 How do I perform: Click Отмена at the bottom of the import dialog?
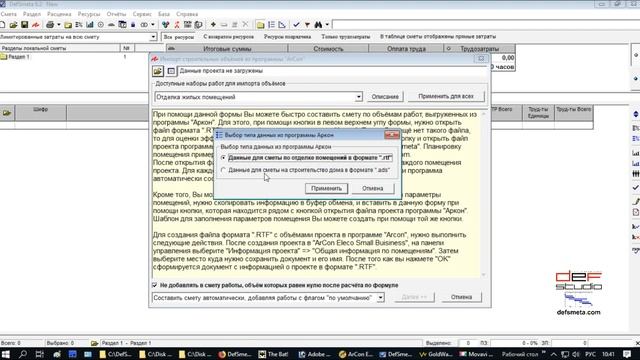click(x=461, y=297)
